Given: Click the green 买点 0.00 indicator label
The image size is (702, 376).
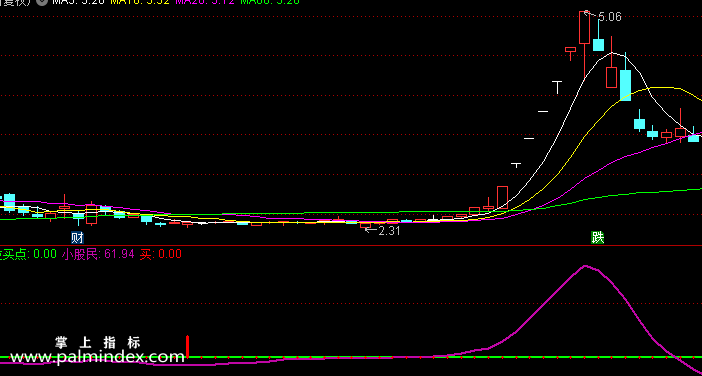Looking at the screenshot, I should (28, 254).
